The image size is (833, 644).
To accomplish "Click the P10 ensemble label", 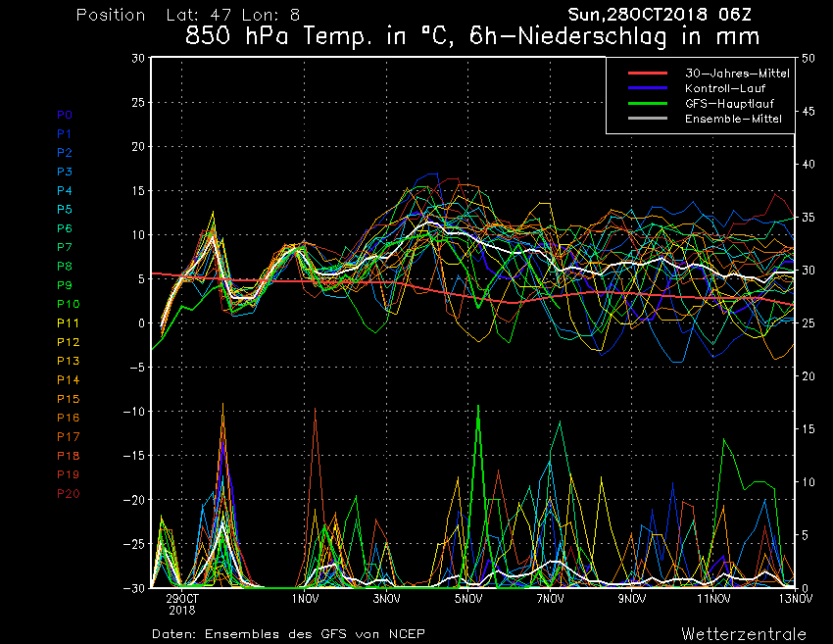I will [68, 304].
